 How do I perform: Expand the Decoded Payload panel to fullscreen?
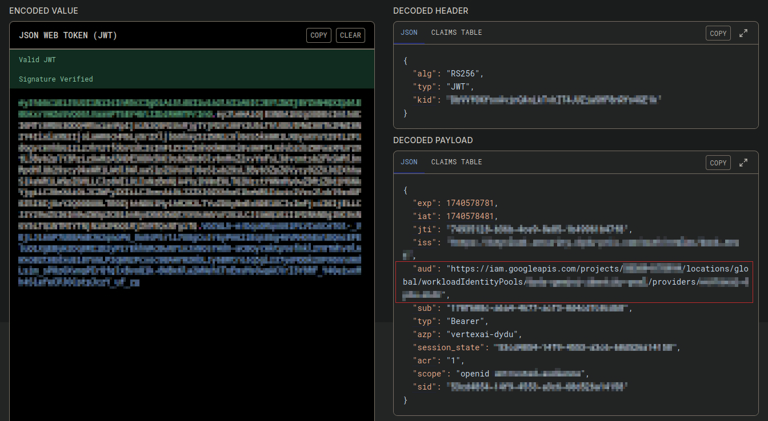click(743, 162)
